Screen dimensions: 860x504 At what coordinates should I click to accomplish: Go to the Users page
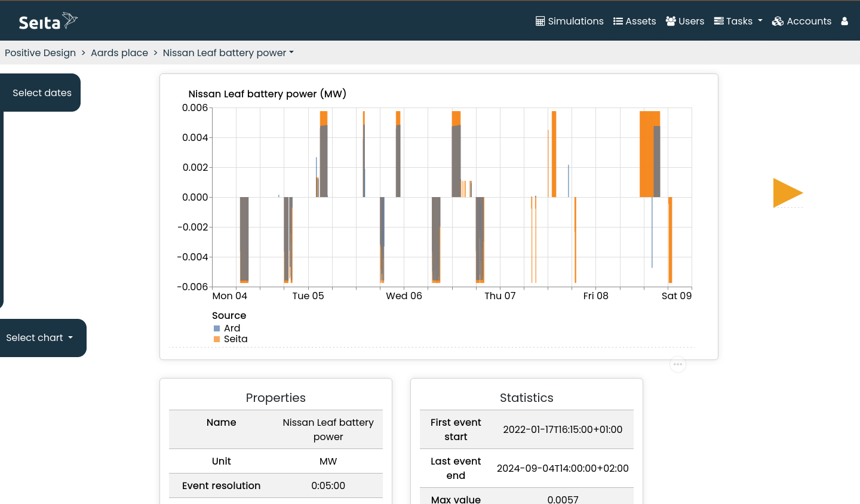(x=685, y=21)
